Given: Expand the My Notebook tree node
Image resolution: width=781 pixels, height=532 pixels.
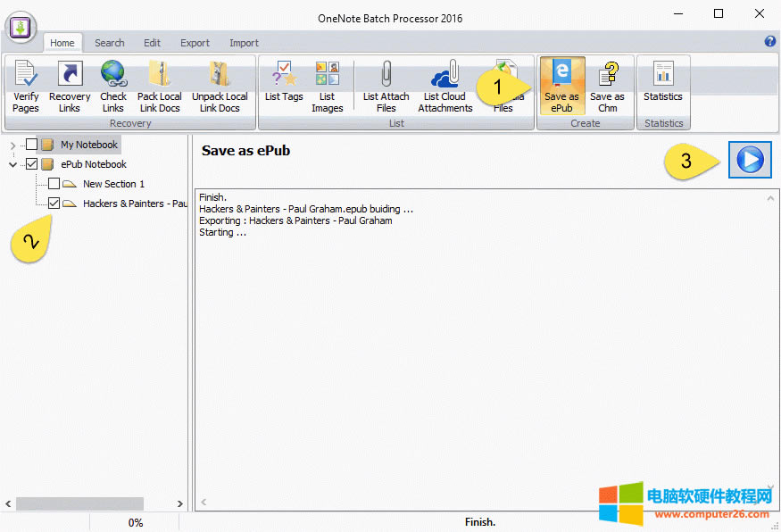Looking at the screenshot, I should [x=11, y=144].
